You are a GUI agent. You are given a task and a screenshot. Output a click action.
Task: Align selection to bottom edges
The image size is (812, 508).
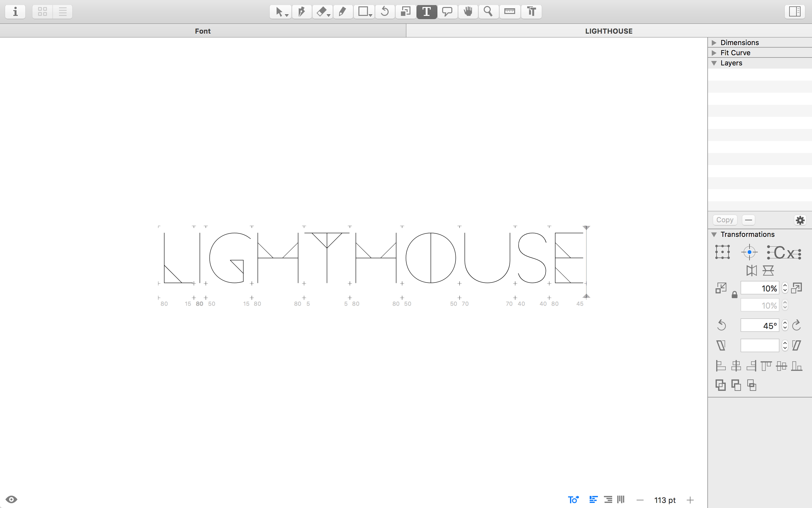[796, 366]
